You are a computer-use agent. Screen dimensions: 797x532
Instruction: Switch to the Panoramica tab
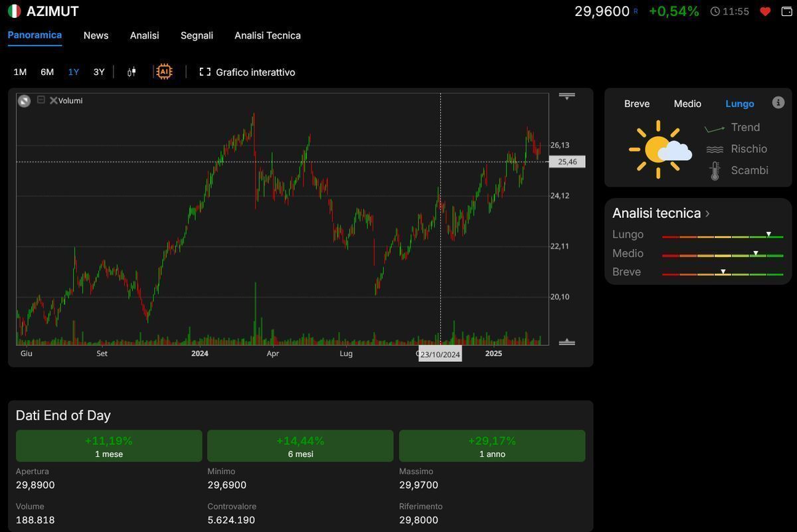point(35,35)
